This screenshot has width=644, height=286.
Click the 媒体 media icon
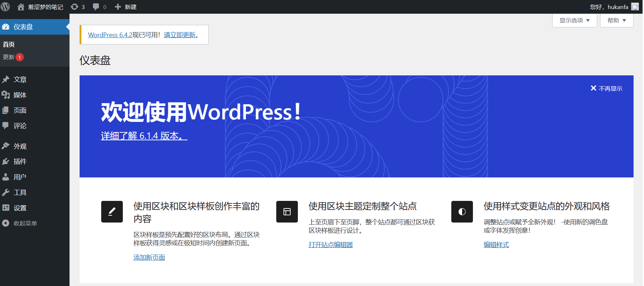tap(6, 95)
